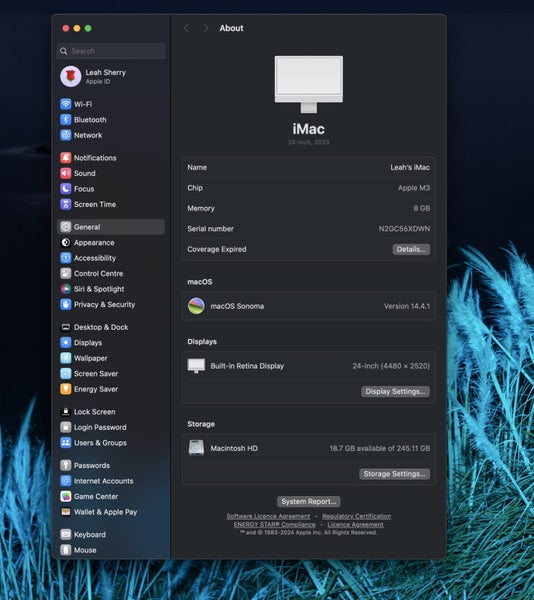Select the Energy Saver bulb icon
The height and width of the screenshot is (600, 534).
coord(66,389)
